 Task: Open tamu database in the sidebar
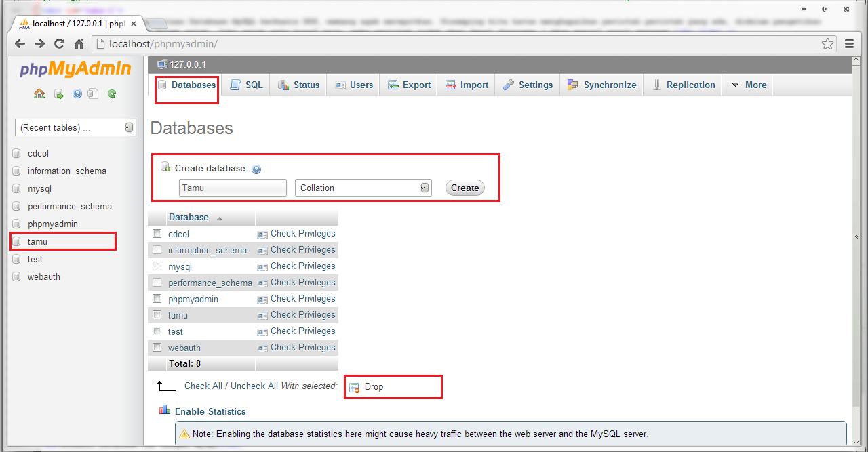[x=37, y=241]
